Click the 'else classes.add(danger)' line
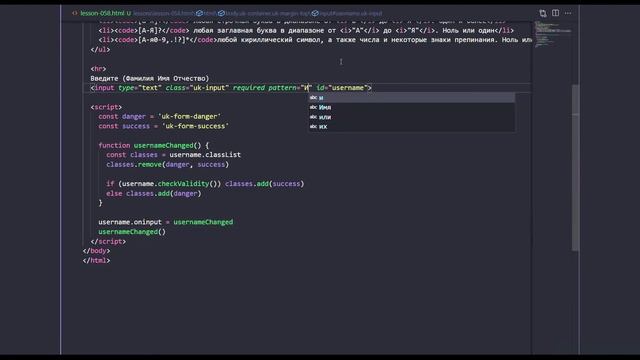The width and height of the screenshot is (640, 360). tap(153, 193)
